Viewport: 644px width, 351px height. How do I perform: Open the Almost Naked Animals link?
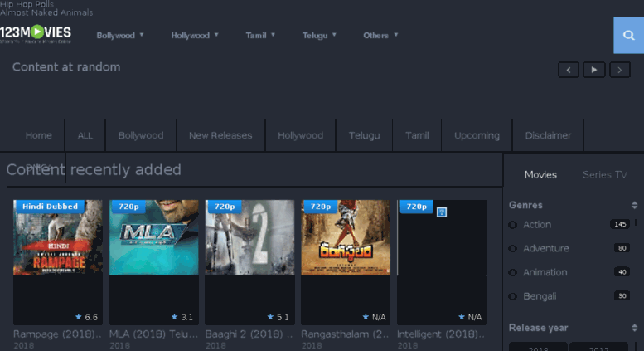tap(46, 12)
